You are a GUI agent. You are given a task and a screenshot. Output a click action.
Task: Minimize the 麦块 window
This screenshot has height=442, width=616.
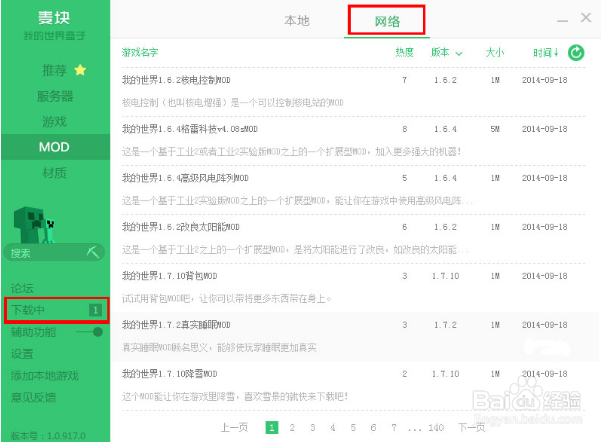coord(563,20)
